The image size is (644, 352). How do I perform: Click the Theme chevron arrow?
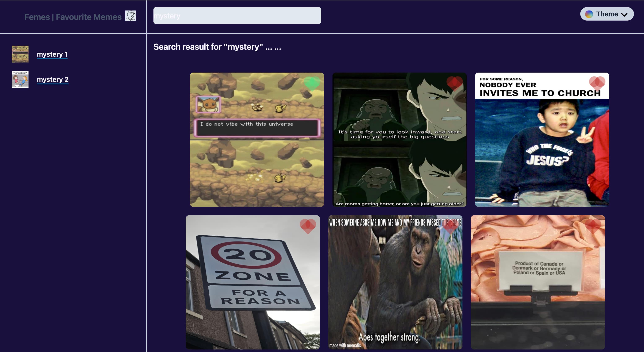(624, 14)
